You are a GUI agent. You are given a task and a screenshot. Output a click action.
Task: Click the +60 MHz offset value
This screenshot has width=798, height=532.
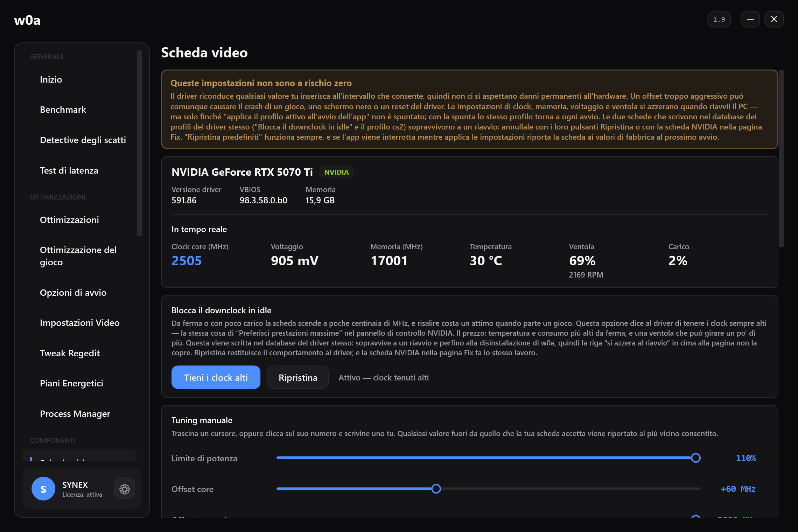tap(738, 489)
